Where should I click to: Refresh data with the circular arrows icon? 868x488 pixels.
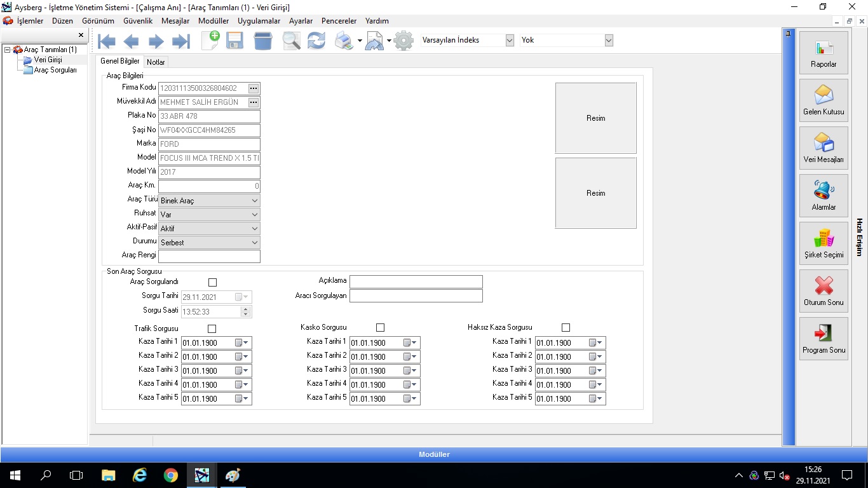[x=316, y=41]
